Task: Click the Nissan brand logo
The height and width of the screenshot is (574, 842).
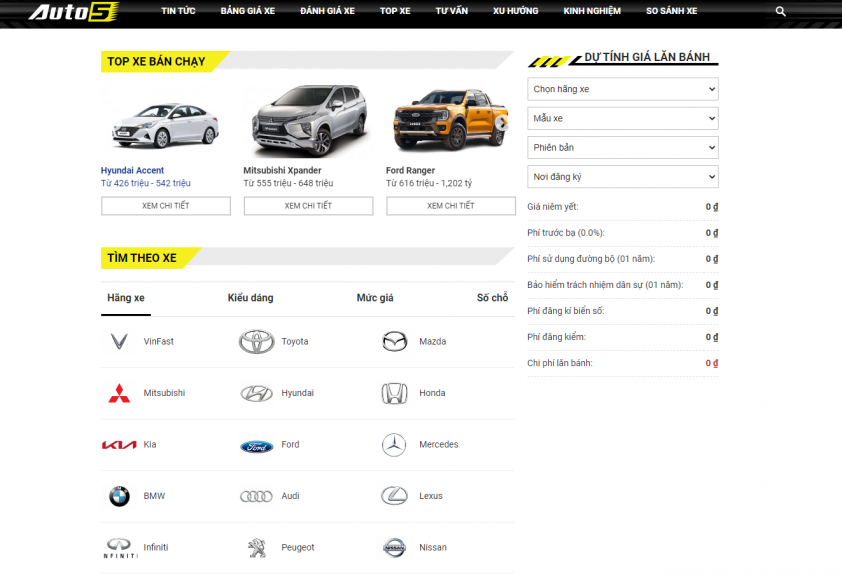Action: [394, 548]
